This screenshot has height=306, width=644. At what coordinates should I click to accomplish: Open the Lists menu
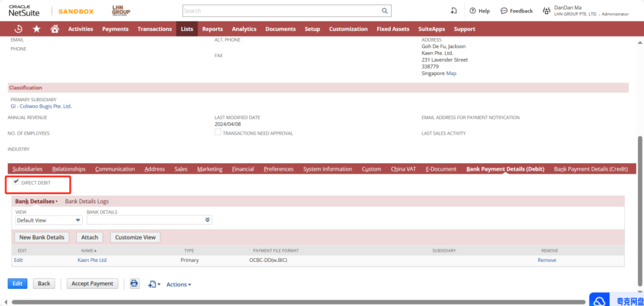click(x=187, y=29)
